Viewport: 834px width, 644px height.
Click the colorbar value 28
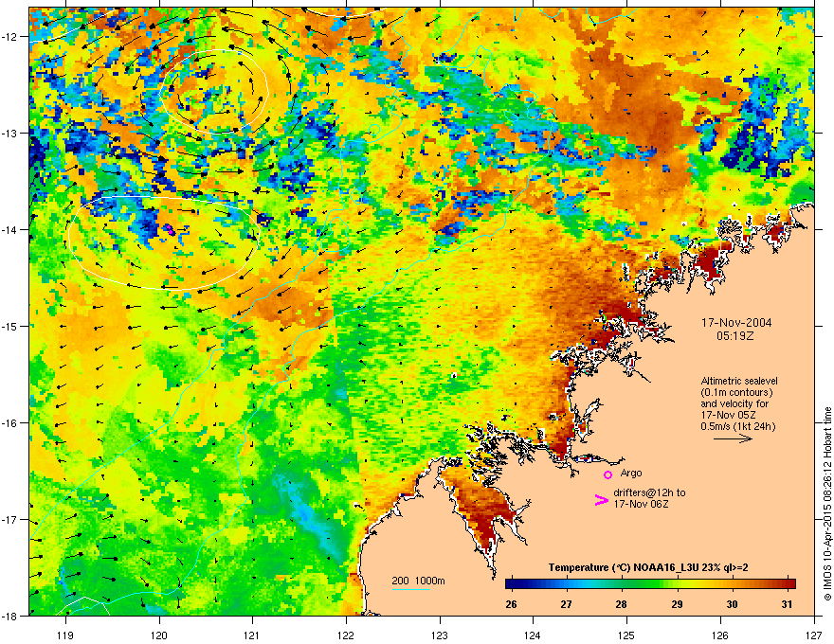coord(622,604)
